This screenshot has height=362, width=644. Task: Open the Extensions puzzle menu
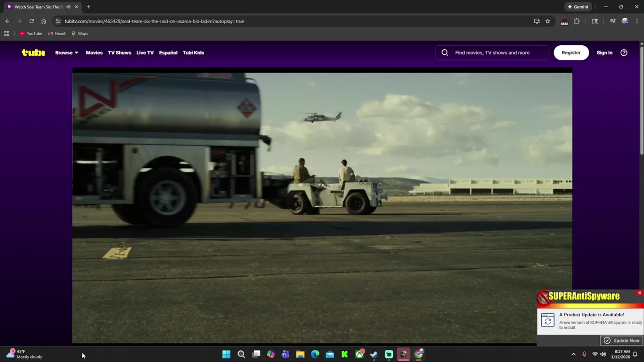[x=577, y=21]
